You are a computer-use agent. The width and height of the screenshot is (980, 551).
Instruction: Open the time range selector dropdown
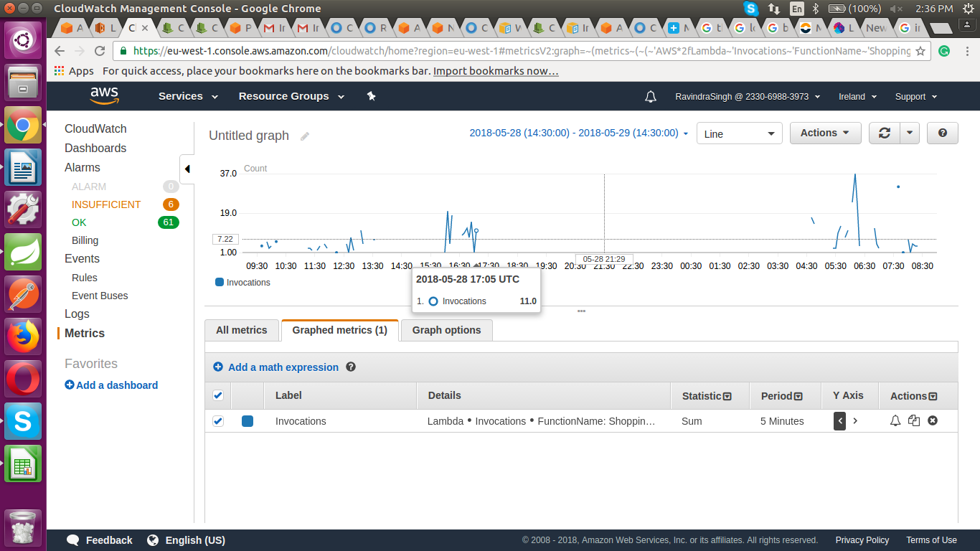pyautogui.click(x=579, y=133)
